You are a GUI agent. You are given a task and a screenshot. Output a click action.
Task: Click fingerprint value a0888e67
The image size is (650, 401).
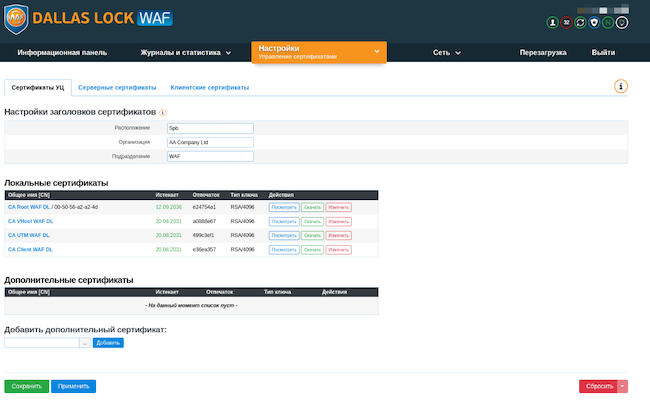point(204,221)
